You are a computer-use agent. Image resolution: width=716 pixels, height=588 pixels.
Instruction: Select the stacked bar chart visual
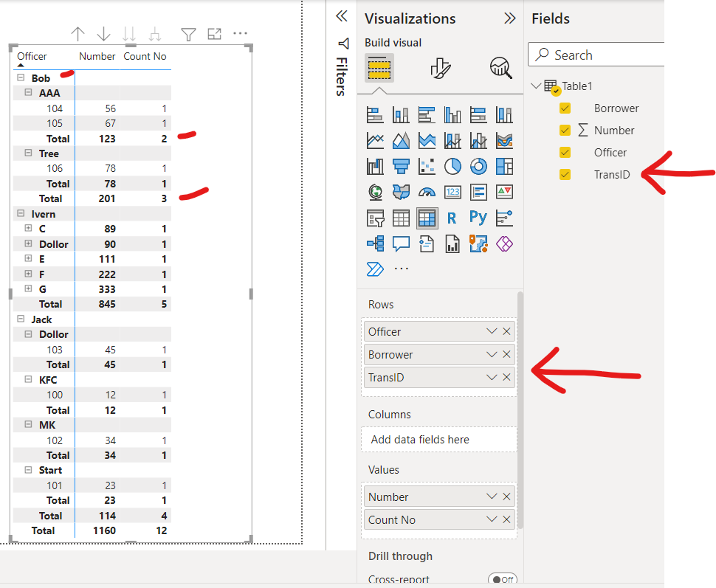375,114
